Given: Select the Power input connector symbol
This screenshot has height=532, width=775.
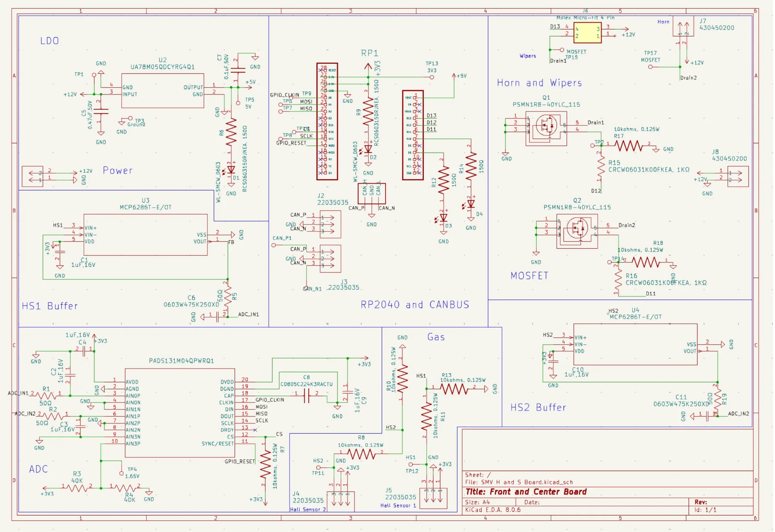Looking at the screenshot, I should (32, 176).
